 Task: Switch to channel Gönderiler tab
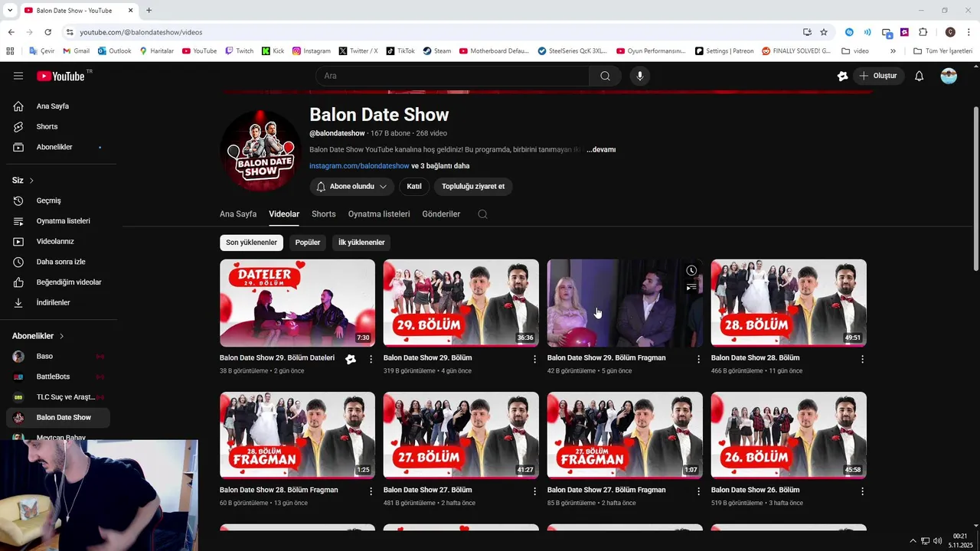(441, 214)
